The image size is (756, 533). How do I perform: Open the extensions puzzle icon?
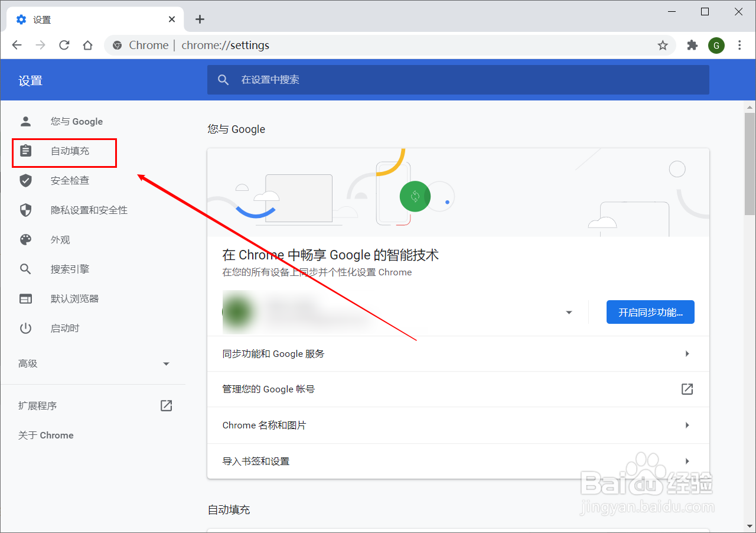[692, 45]
